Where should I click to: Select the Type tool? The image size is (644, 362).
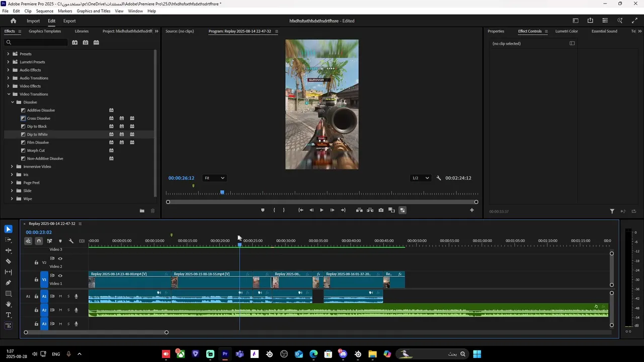pos(9,315)
